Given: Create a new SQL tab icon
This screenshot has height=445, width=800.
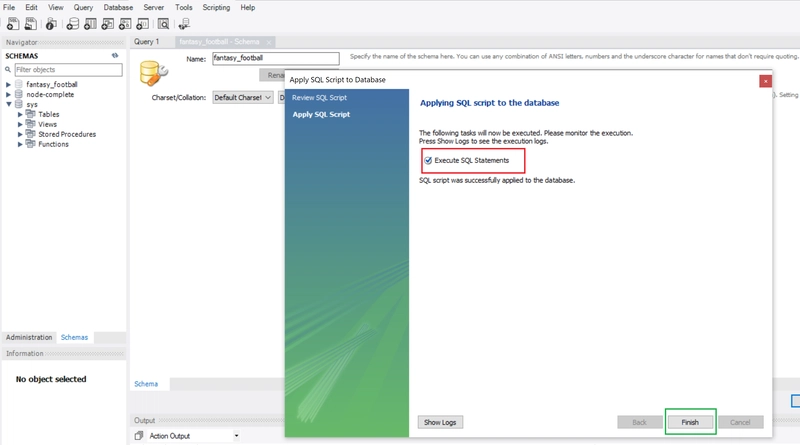Looking at the screenshot, I should click(13, 23).
